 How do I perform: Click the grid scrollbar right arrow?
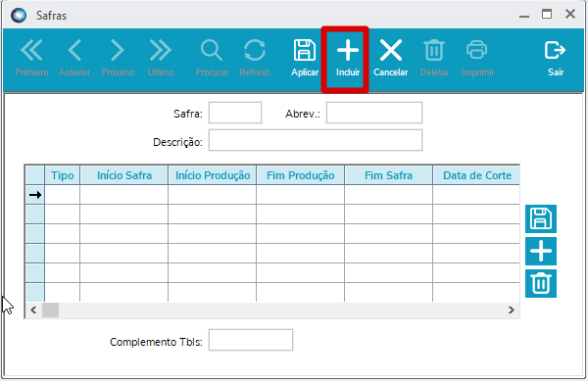click(512, 310)
